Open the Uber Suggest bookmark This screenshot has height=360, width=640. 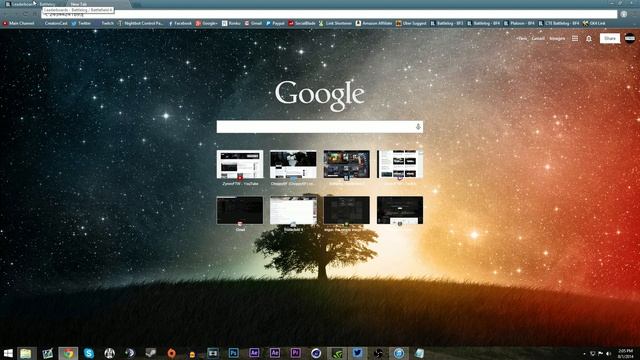[411, 24]
